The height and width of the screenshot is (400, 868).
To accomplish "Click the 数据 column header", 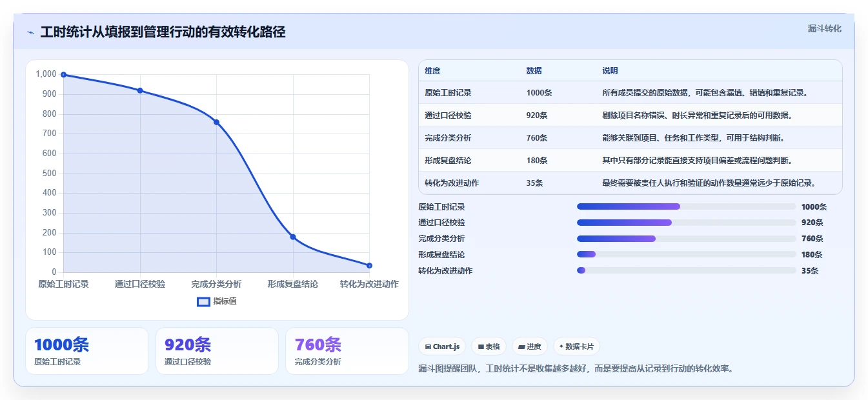I will [x=534, y=71].
